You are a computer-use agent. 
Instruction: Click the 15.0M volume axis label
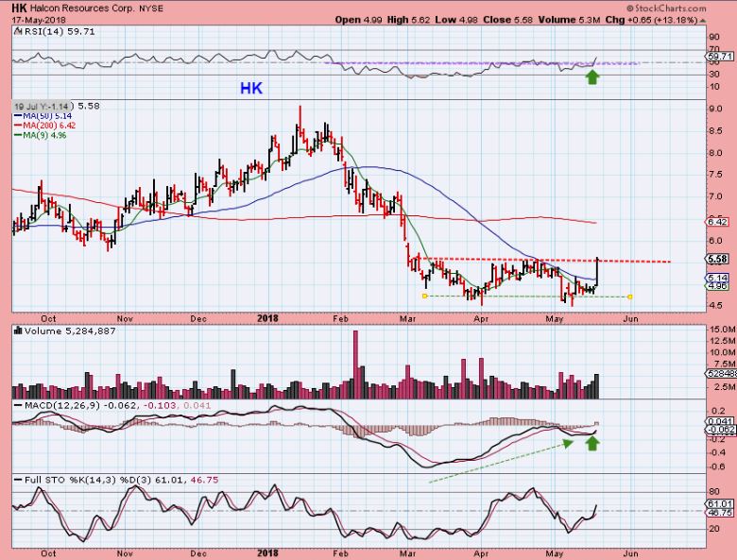[x=723, y=330]
